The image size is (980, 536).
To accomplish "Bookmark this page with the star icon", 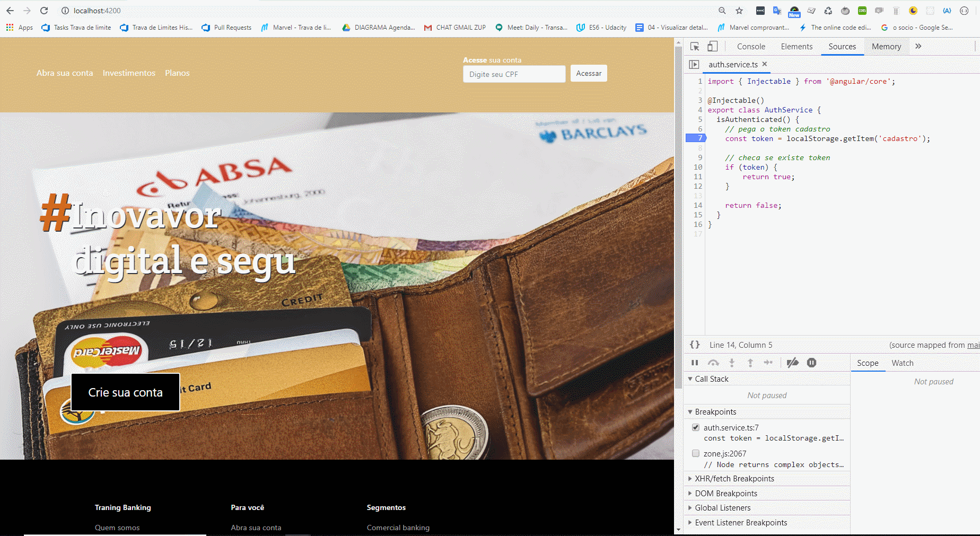I will [x=739, y=11].
